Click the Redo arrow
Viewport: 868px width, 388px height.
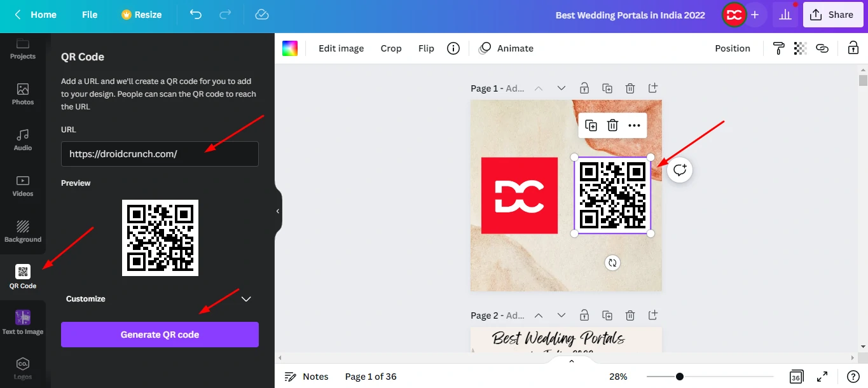point(225,14)
